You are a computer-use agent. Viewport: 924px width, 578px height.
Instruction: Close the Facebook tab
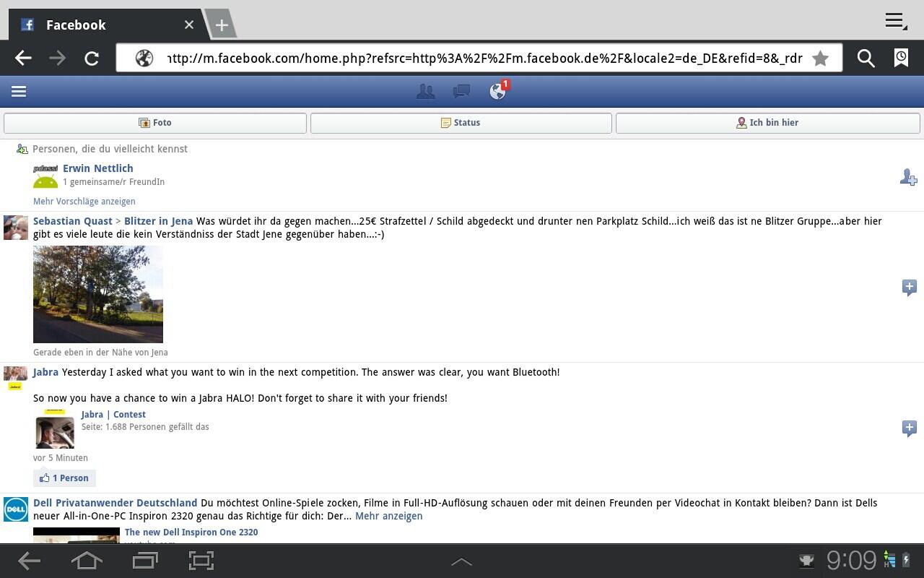click(x=189, y=25)
